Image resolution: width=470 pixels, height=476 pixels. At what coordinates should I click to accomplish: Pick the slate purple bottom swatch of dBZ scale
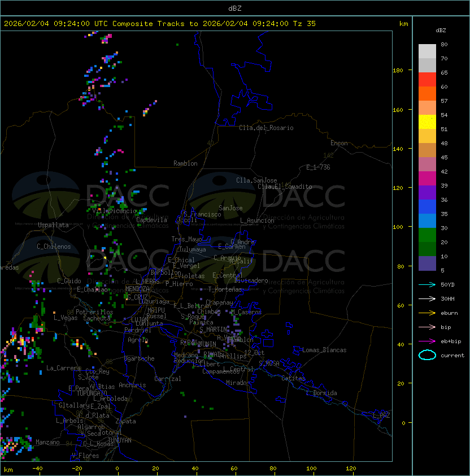[x=427, y=263]
